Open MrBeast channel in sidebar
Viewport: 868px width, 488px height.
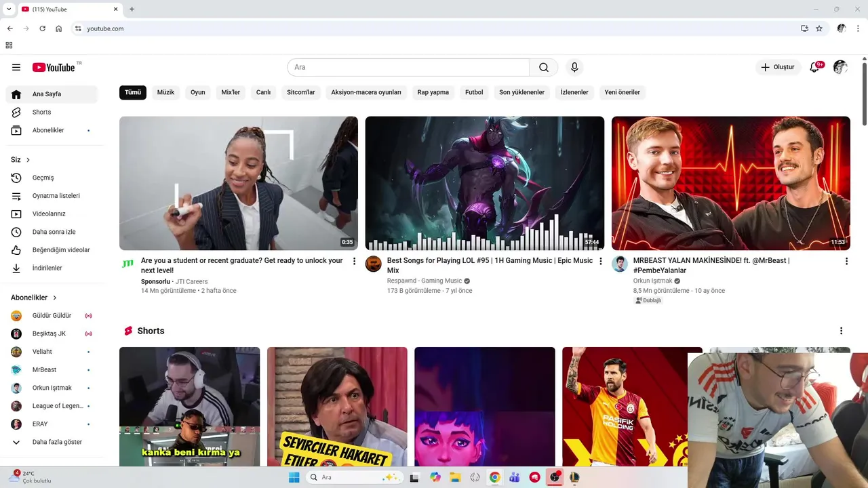52,370
